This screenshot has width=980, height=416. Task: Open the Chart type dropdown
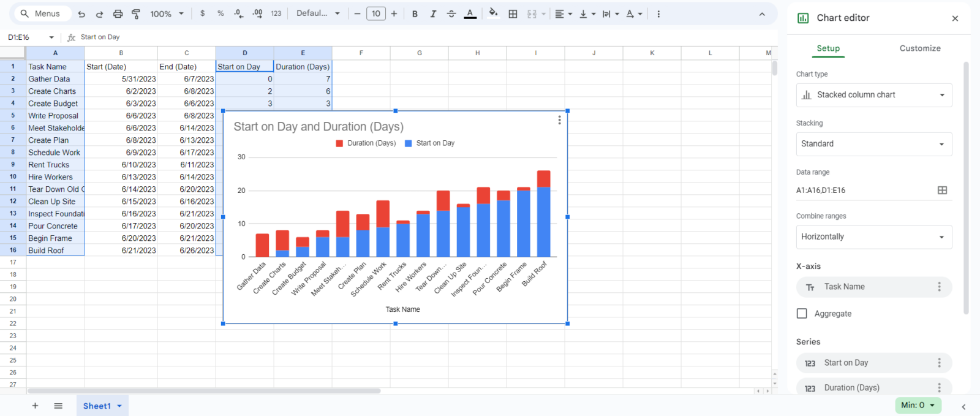[873, 95]
